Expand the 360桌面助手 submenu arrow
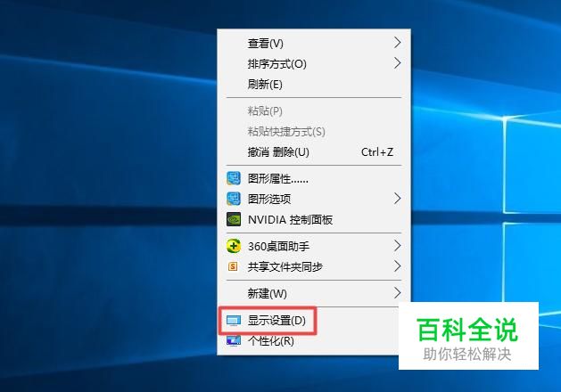Screen dimensions: 561x392 pos(397,246)
